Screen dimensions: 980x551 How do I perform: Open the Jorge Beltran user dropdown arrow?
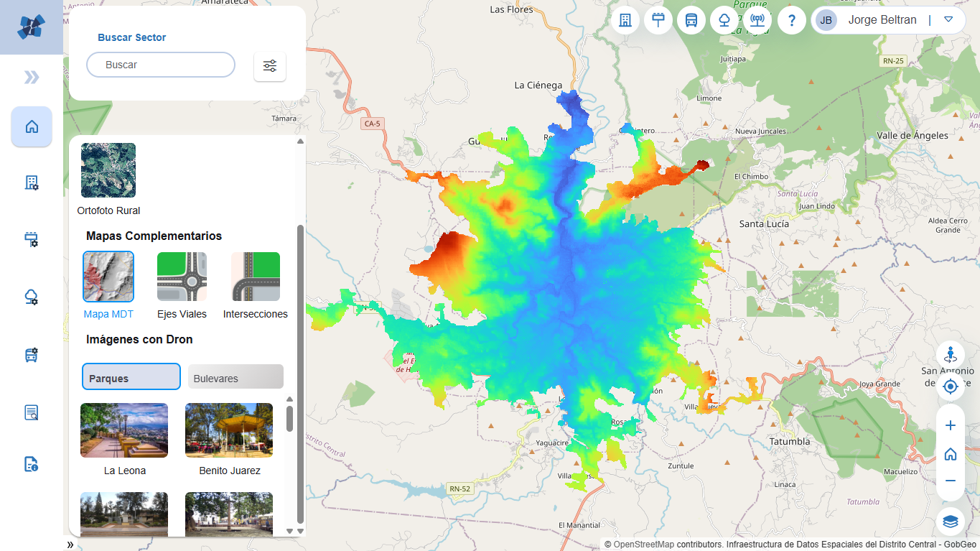[948, 19]
